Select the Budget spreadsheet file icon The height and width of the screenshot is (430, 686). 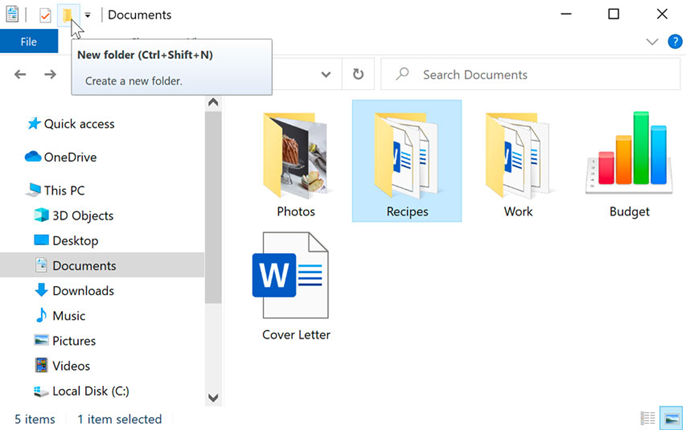click(x=630, y=164)
